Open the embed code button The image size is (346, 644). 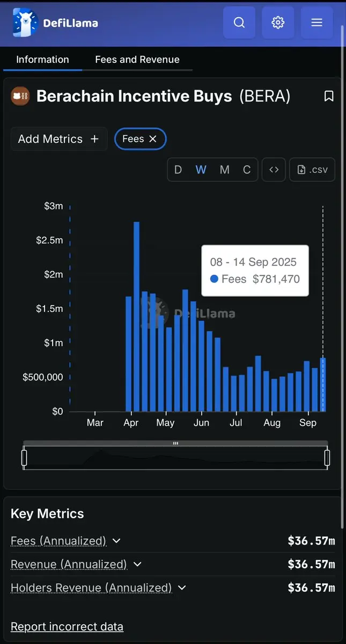click(x=274, y=170)
